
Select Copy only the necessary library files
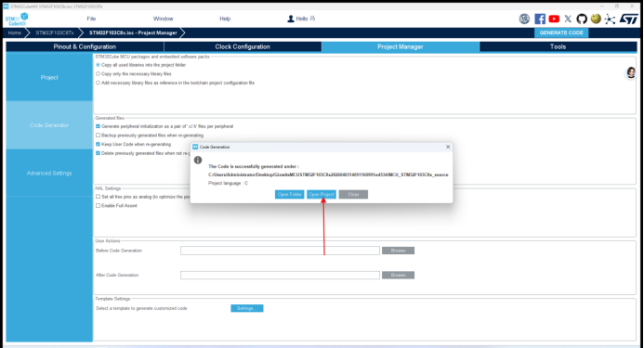[98, 74]
